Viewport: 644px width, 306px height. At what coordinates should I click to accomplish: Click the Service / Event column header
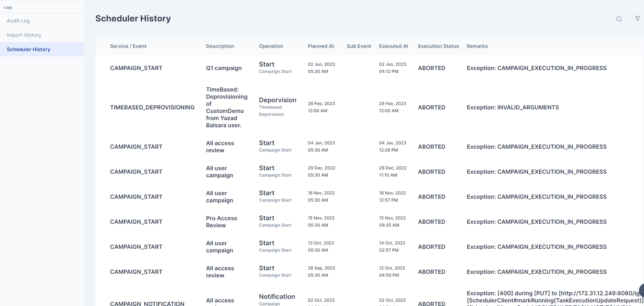point(128,46)
